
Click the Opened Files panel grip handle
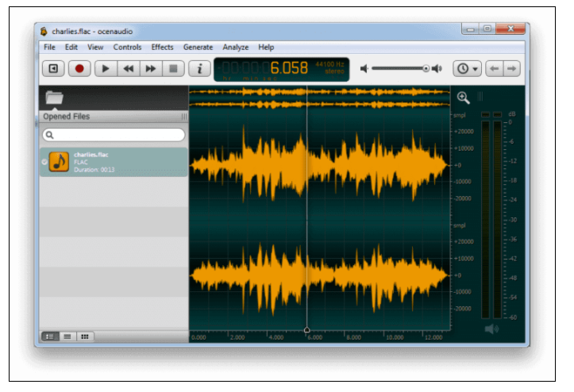pyautogui.click(x=184, y=117)
